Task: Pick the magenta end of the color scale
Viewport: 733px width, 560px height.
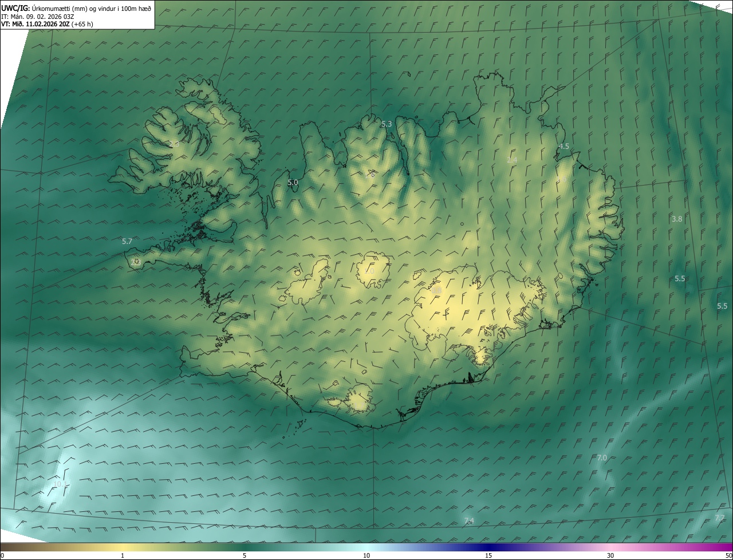Action: click(722, 547)
